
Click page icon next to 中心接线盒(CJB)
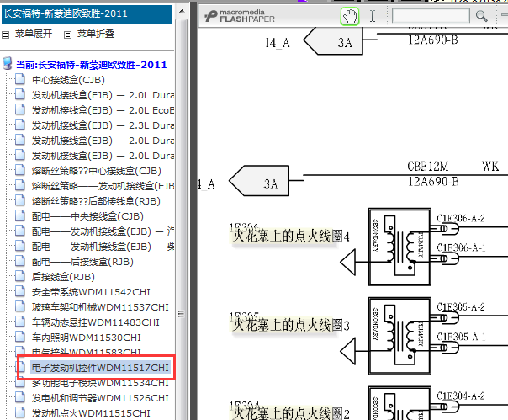pos(19,79)
